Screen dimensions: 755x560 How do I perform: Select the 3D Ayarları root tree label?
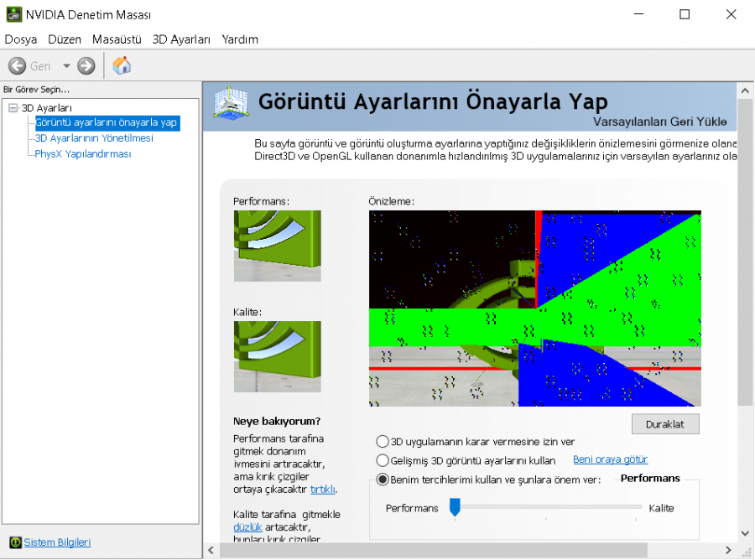[47, 108]
